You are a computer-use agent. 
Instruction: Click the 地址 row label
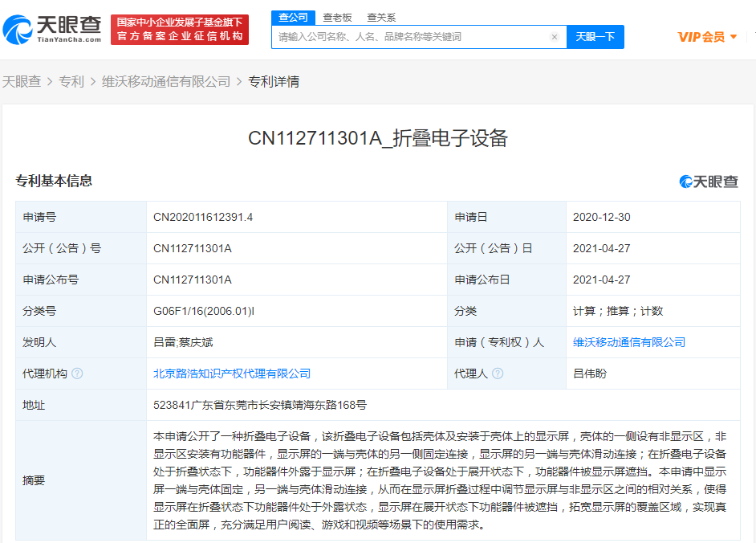point(33,405)
